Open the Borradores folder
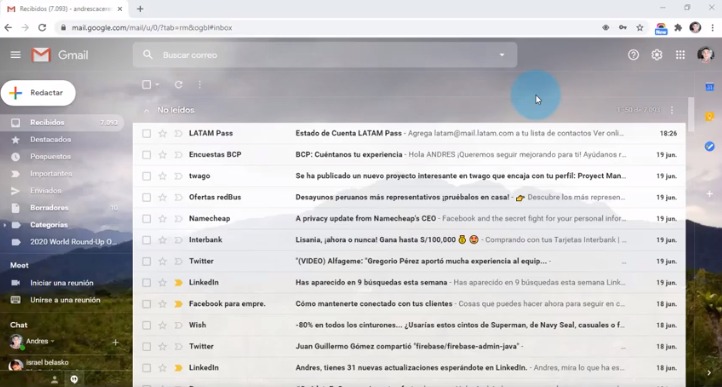The height and width of the screenshot is (387, 722). click(x=49, y=208)
